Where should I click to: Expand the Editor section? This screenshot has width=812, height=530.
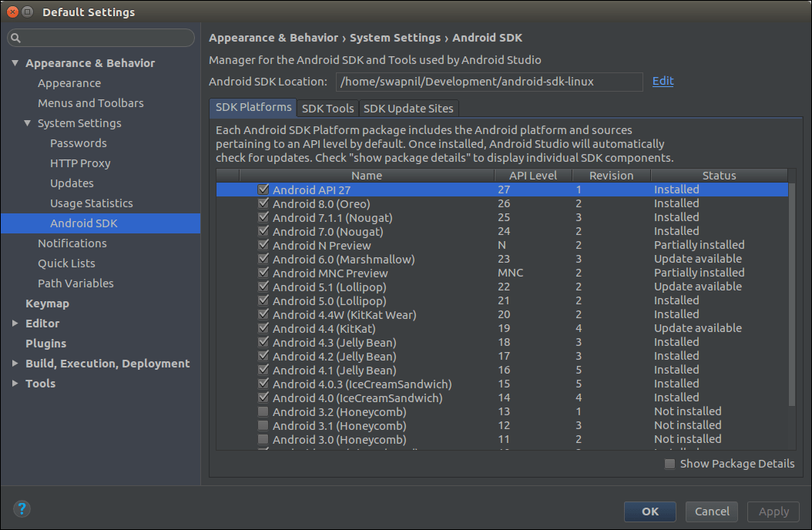click(14, 323)
